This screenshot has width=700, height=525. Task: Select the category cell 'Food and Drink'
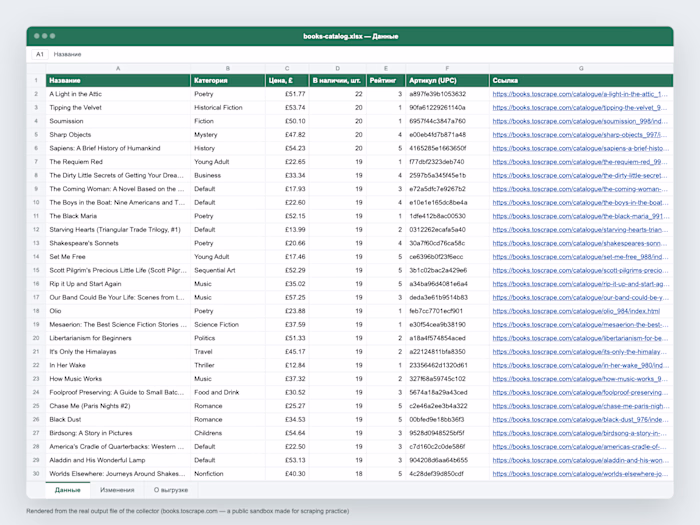[x=228, y=392]
